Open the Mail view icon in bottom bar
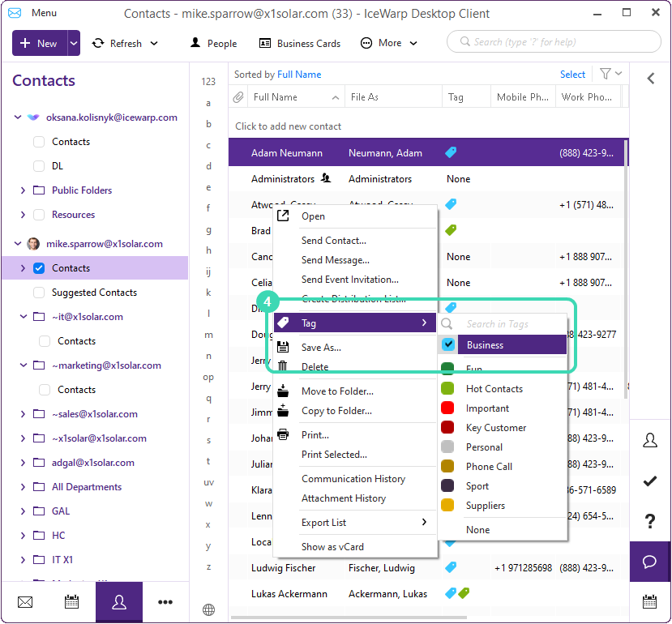The height and width of the screenshot is (624, 672). coord(25,602)
